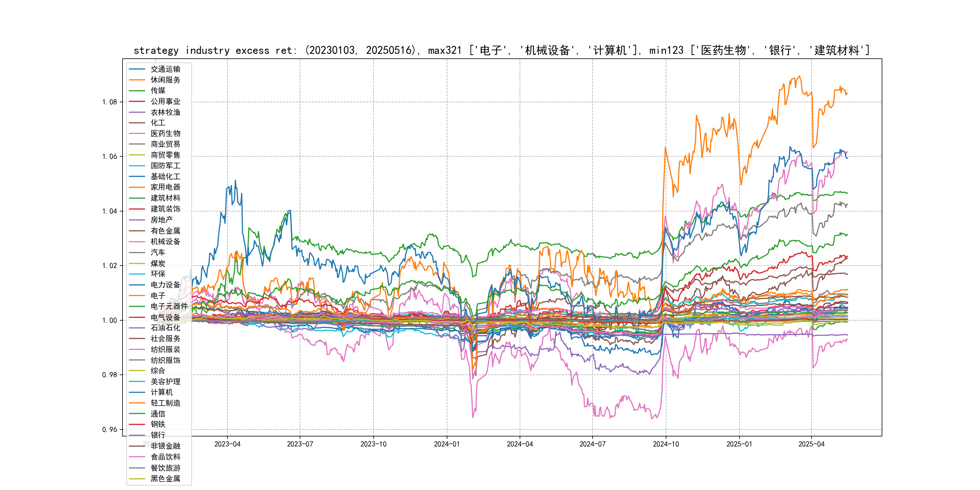This screenshot has height=490, width=980.
Task: Select the 计算机 legend entry
Action: click(161, 392)
